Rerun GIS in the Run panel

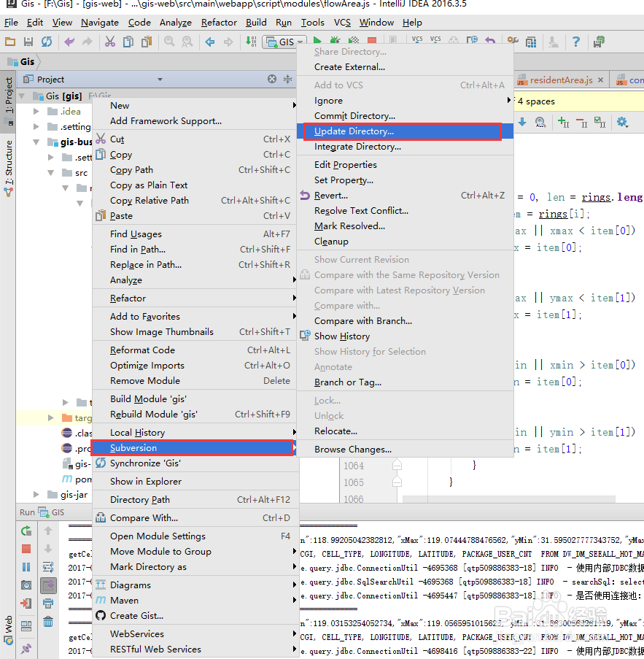26,531
